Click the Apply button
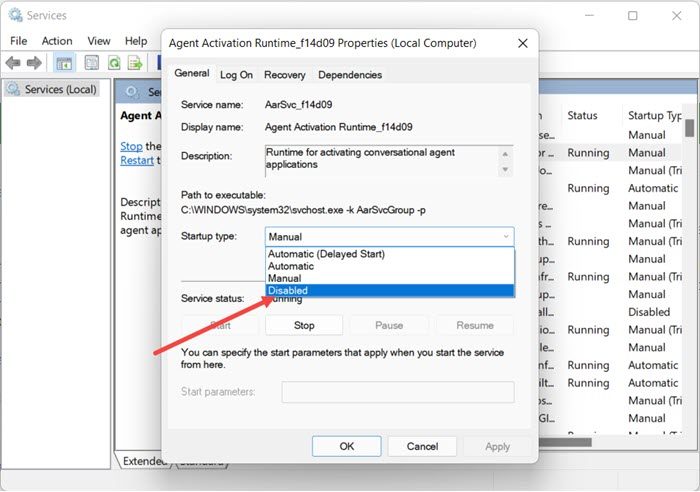This screenshot has width=700, height=492. (497, 446)
